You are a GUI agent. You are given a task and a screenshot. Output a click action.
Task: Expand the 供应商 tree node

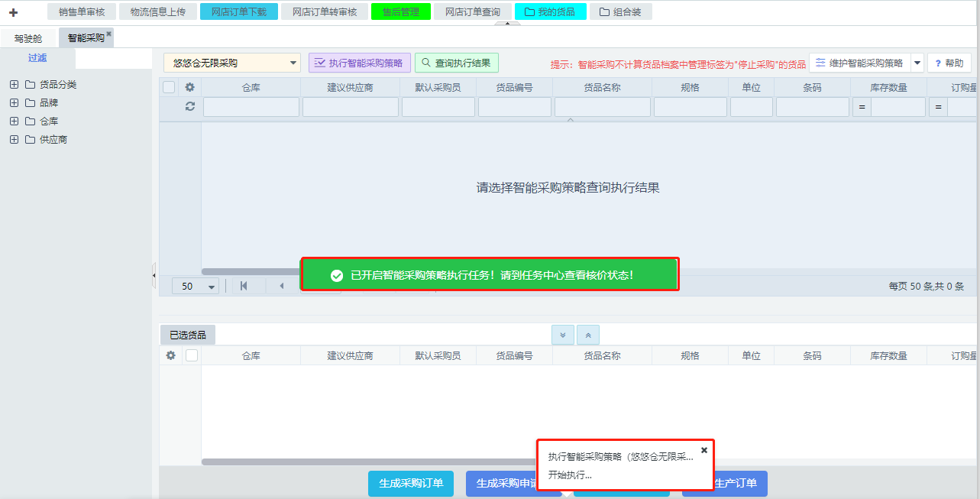pos(14,139)
